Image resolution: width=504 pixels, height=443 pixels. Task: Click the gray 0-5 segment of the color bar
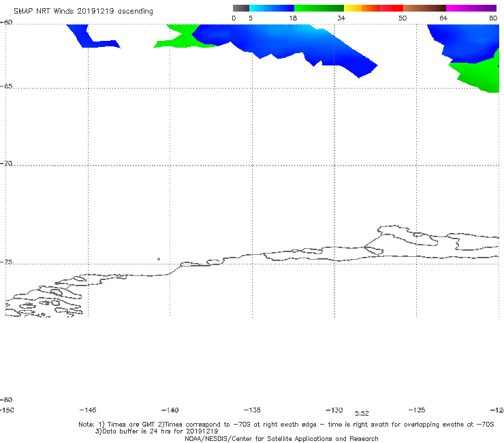[x=240, y=8]
